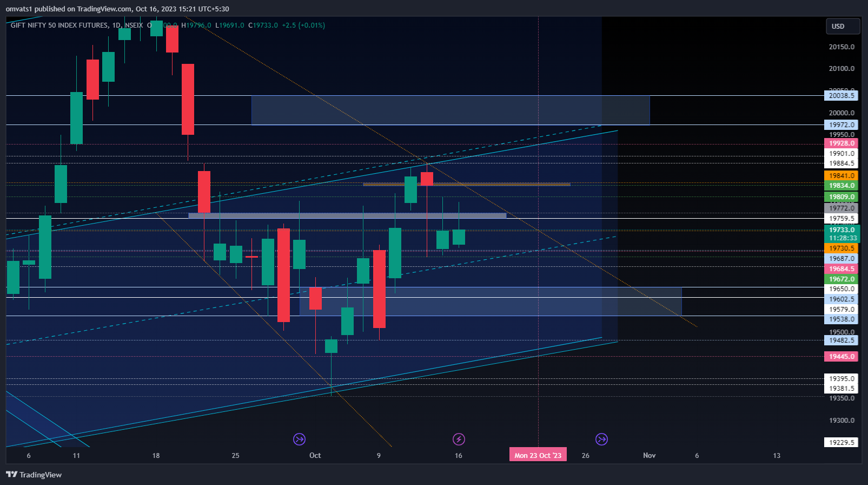Click the Oct label on the time axis
868x485 pixels.
point(315,455)
